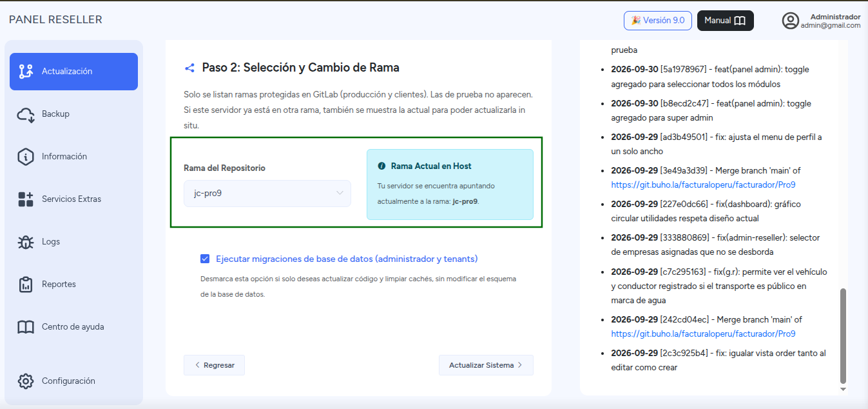The height and width of the screenshot is (409, 868).
Task: Click the Logs bug icon
Action: click(26, 242)
